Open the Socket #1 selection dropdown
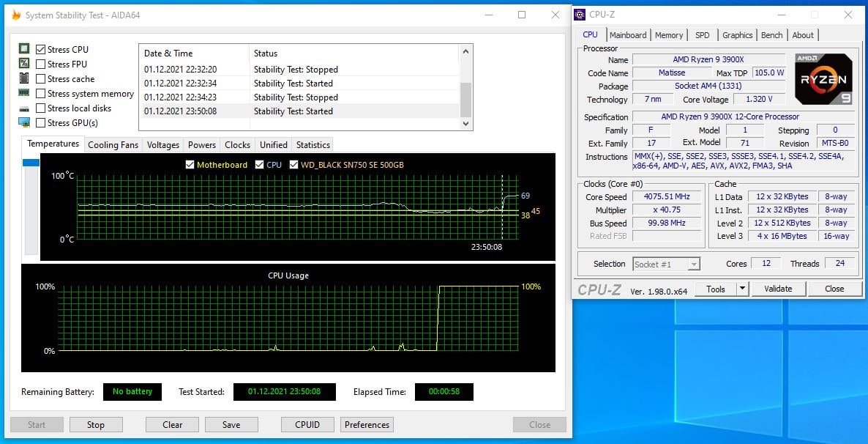 [x=694, y=264]
